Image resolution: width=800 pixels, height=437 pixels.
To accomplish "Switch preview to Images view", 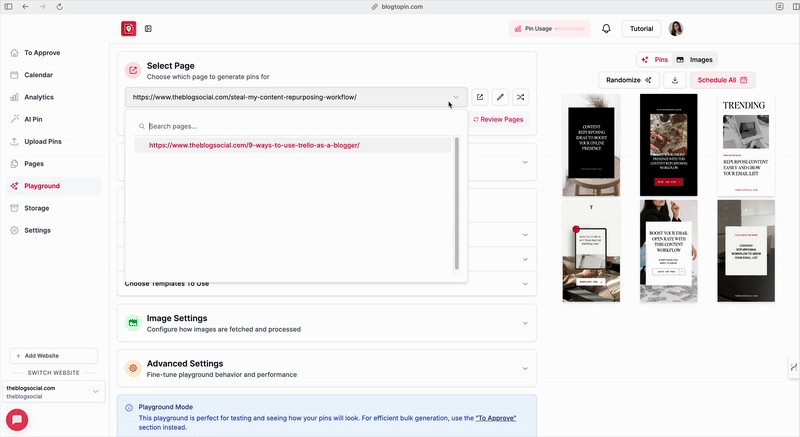I will 694,60.
